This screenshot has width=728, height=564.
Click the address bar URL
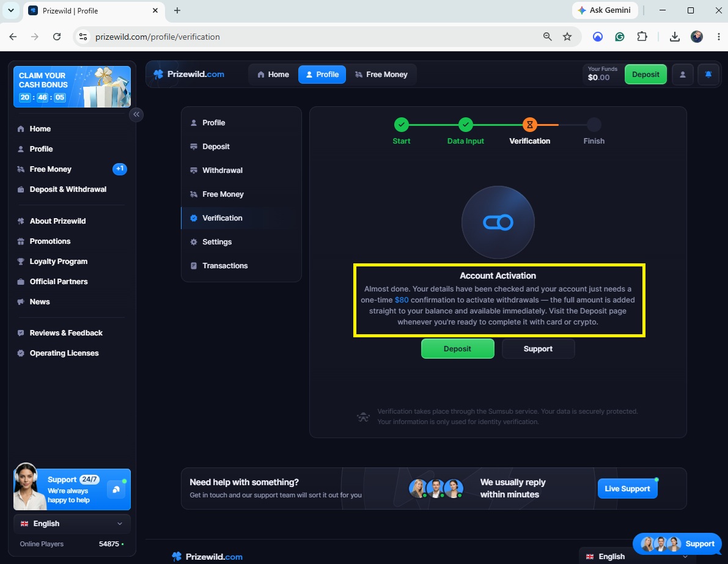click(157, 37)
